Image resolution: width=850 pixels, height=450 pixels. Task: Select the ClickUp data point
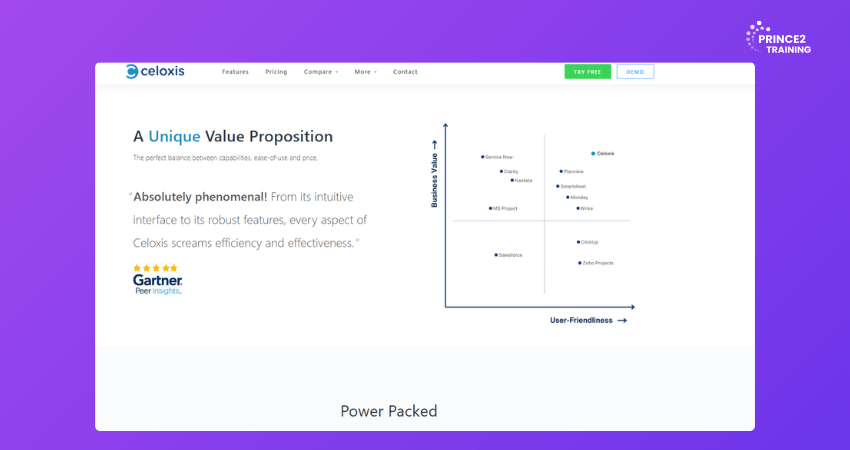(578, 242)
